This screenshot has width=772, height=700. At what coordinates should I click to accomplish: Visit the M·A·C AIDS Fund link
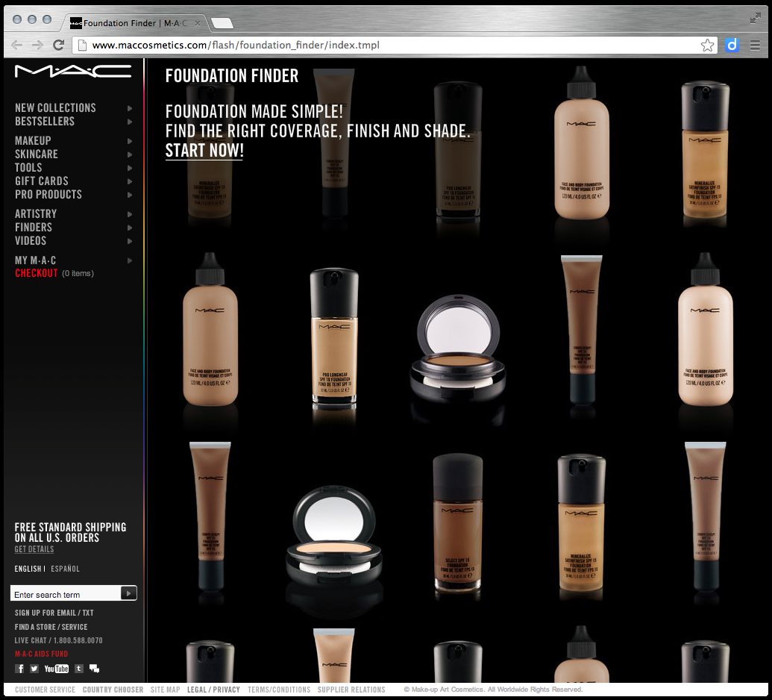click(41, 654)
